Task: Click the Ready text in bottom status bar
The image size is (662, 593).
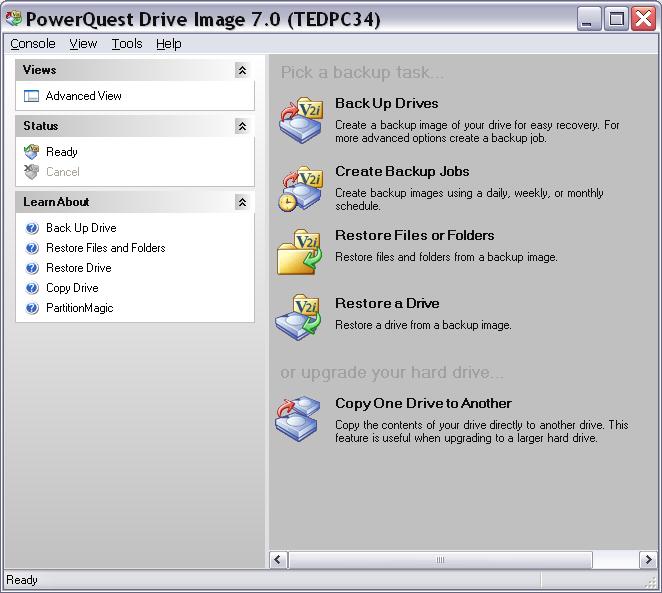Action: (x=22, y=580)
